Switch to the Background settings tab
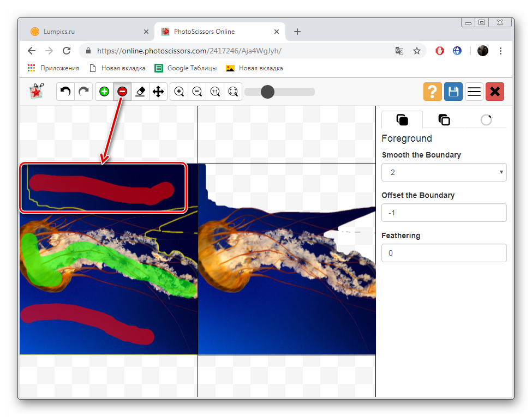 (444, 120)
